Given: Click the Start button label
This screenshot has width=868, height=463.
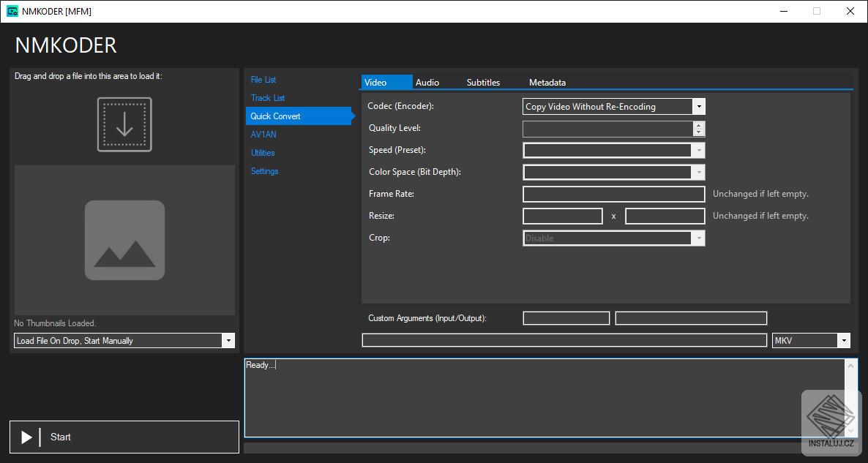Looking at the screenshot, I should click(x=60, y=437).
